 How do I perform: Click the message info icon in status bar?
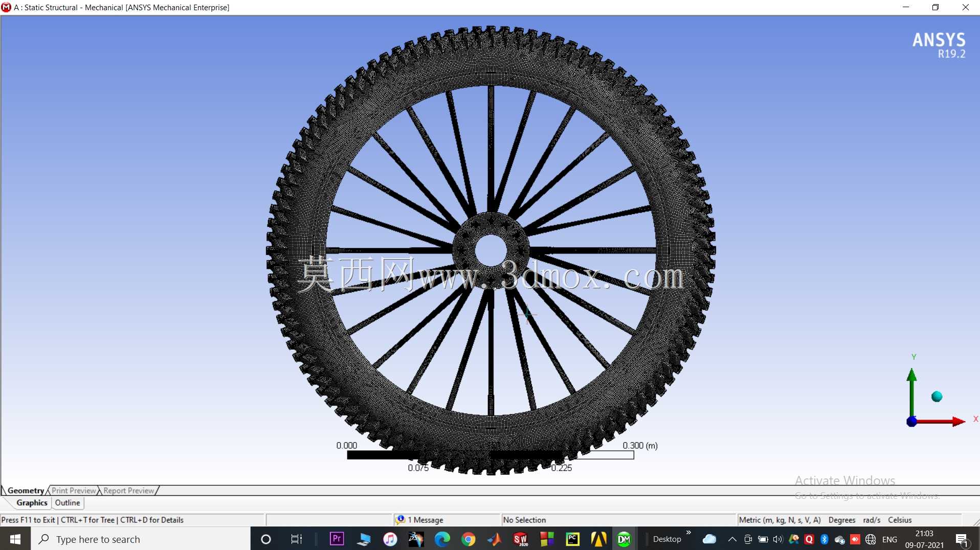[x=400, y=519]
